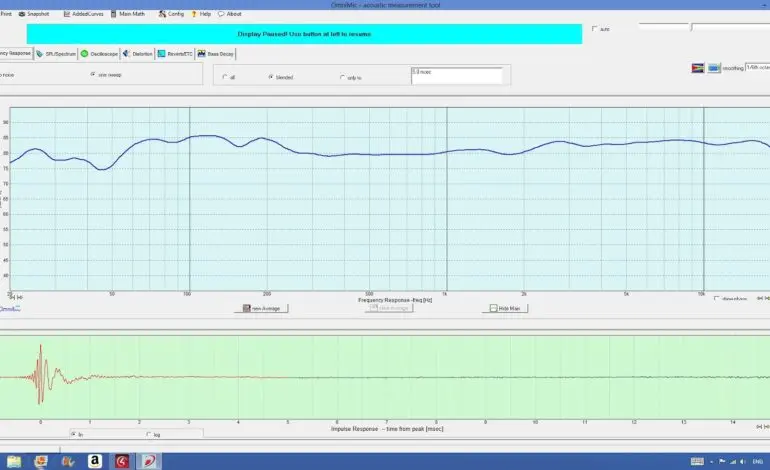Select the sine sweep radio button
Image resolution: width=770 pixels, height=470 pixels.
pos(93,74)
